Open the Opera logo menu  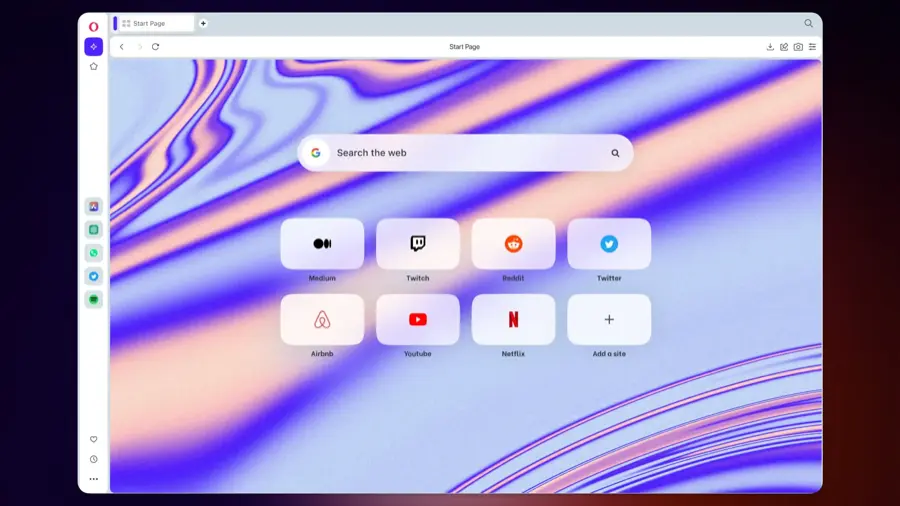point(93,26)
